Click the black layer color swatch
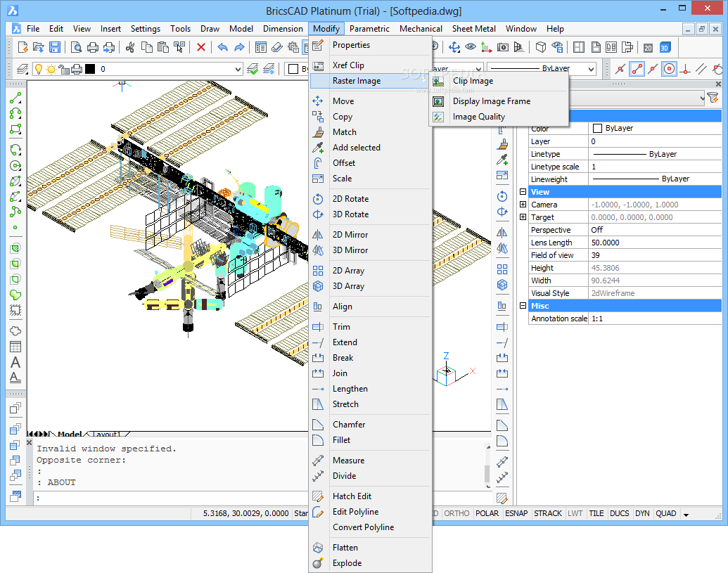728x573 pixels. [90, 69]
